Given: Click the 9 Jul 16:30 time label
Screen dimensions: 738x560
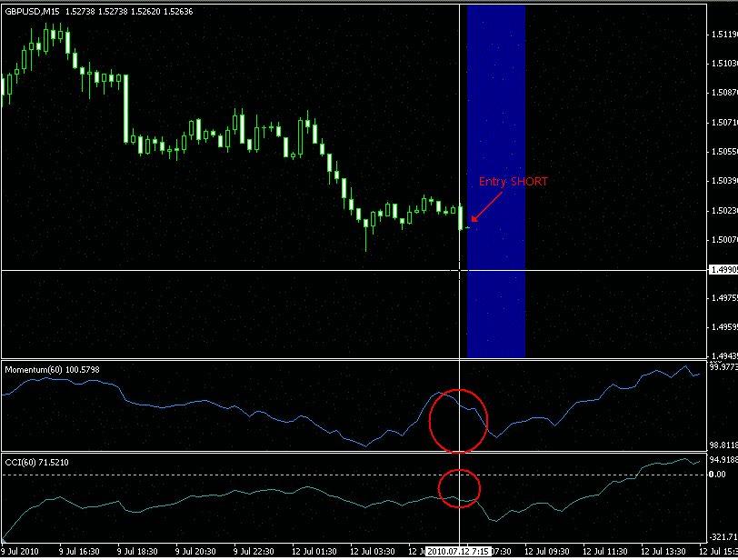Looking at the screenshot, I should click(79, 552).
